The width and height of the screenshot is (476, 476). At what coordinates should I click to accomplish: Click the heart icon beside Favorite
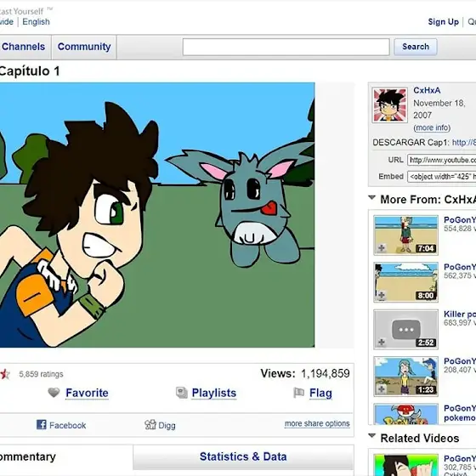click(54, 393)
